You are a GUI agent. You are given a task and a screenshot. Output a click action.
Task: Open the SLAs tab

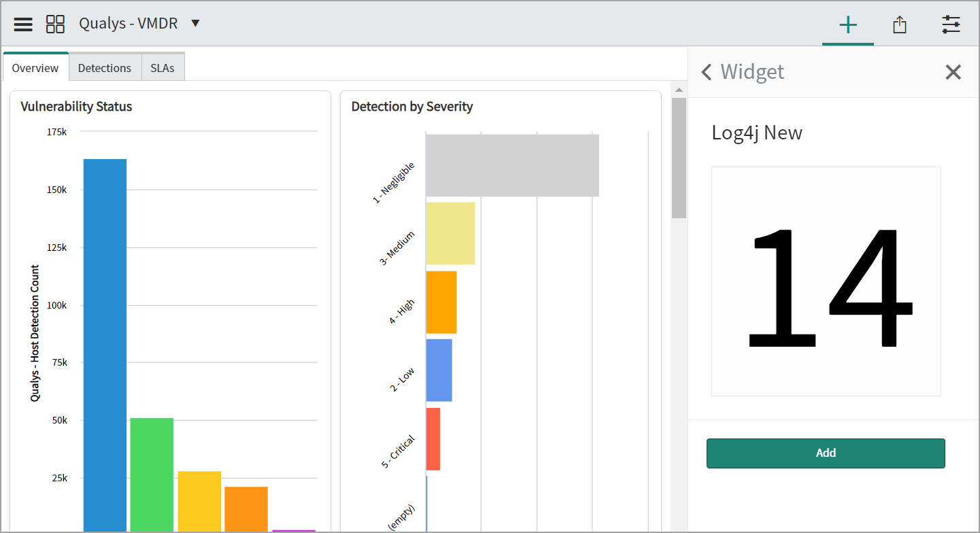(163, 68)
